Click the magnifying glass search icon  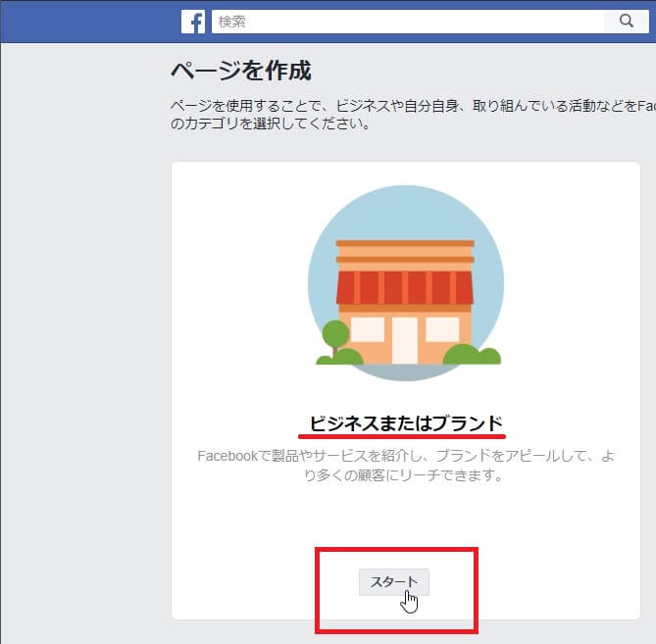(x=628, y=21)
